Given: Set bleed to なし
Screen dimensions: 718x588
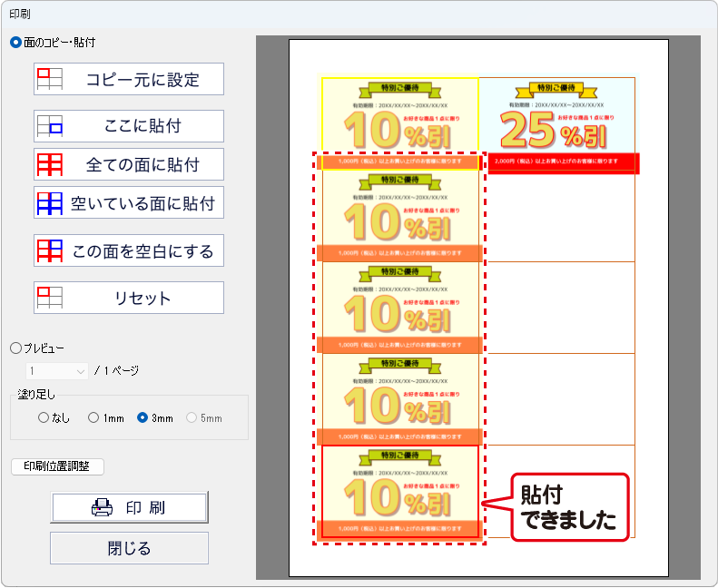Looking at the screenshot, I should (x=44, y=418).
